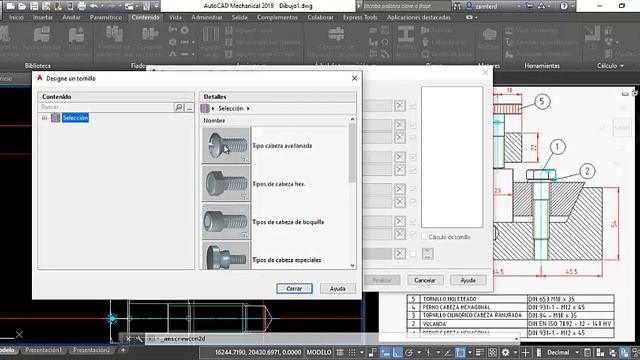Select the Selección tree item

coord(75,118)
